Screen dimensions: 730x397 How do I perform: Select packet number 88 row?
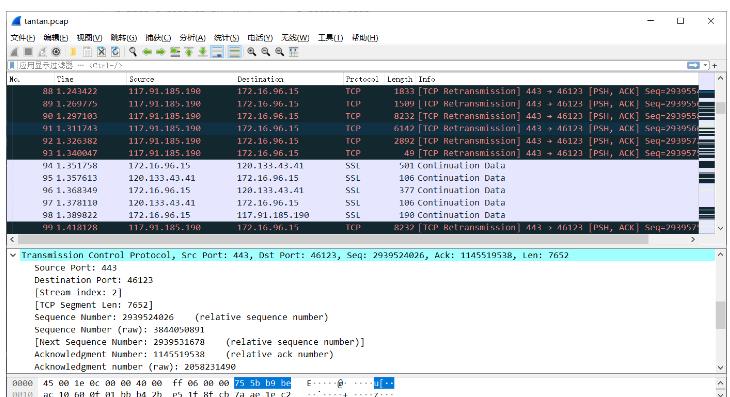[352, 91]
